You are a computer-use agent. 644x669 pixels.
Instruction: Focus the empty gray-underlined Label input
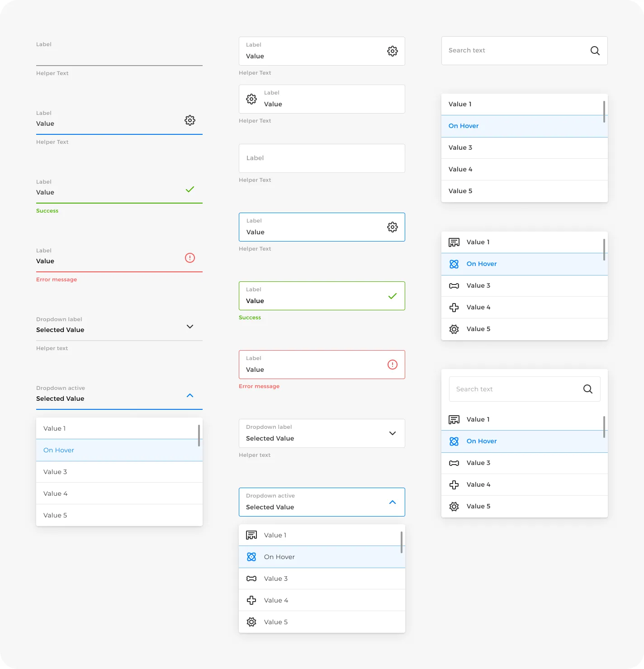pos(119,57)
